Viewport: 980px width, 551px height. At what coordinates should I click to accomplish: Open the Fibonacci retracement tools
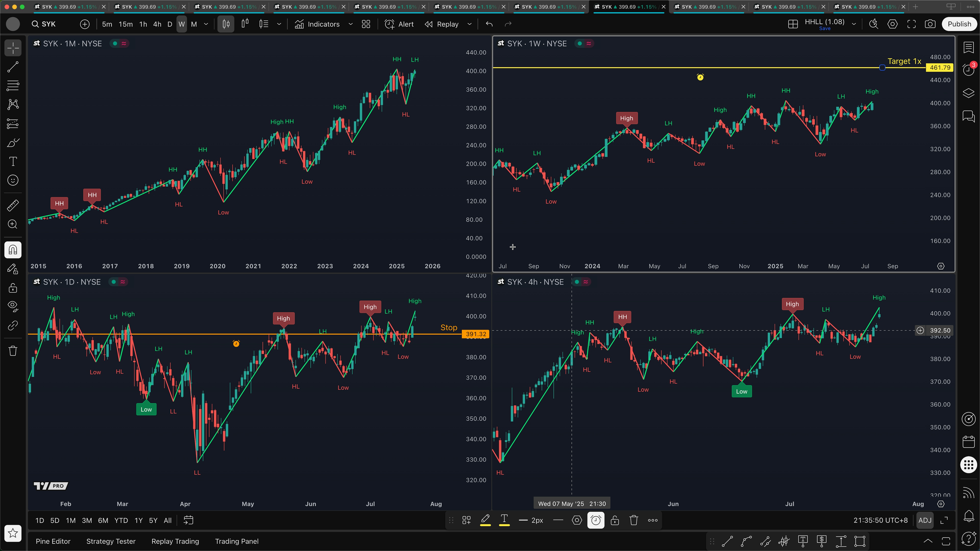[x=13, y=86]
